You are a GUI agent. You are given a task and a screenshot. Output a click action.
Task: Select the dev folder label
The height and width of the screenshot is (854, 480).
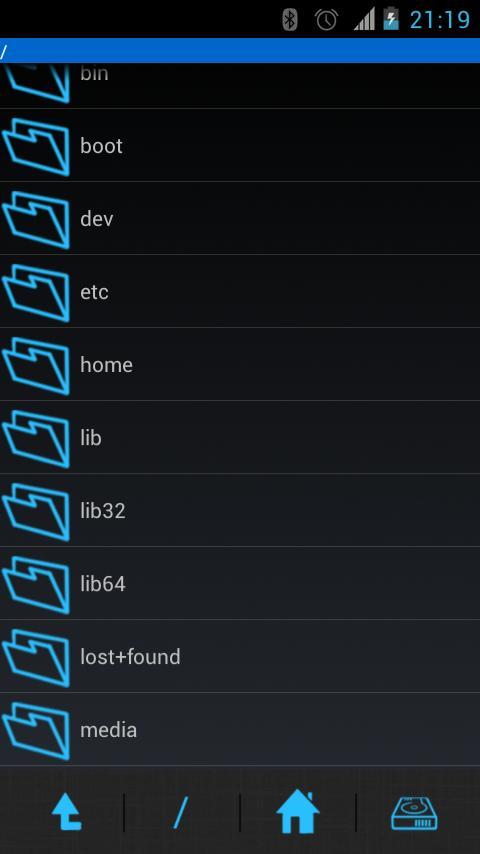click(x=96, y=219)
